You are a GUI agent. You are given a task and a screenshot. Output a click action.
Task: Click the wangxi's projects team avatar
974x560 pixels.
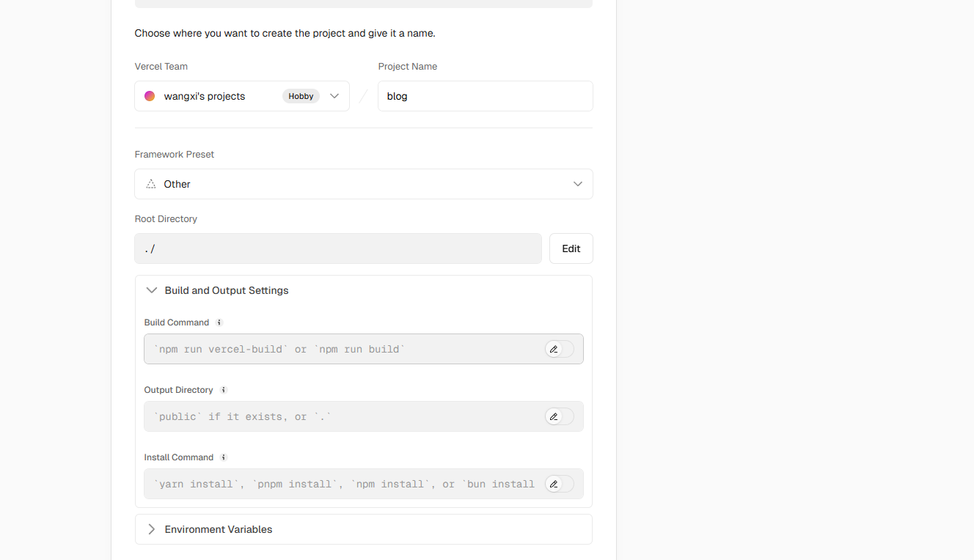tap(150, 96)
